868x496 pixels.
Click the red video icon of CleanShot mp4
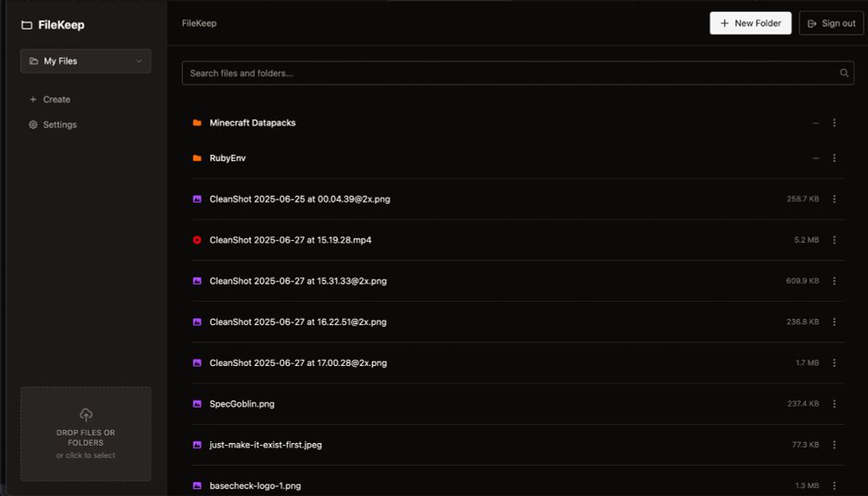(197, 240)
